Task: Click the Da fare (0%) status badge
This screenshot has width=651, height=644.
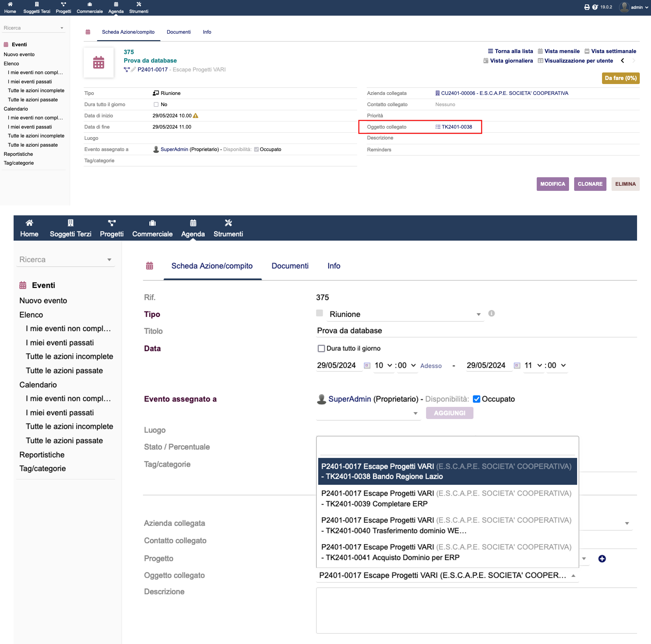Action: tap(620, 78)
